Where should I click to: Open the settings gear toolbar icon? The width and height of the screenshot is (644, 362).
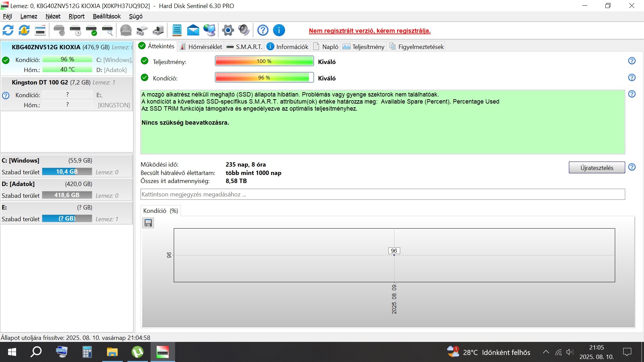pos(228,31)
